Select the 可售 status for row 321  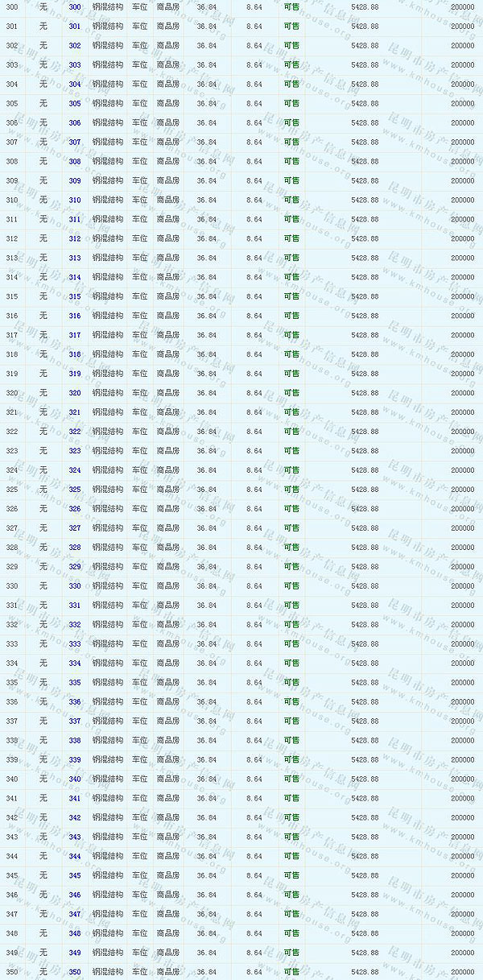291,412
